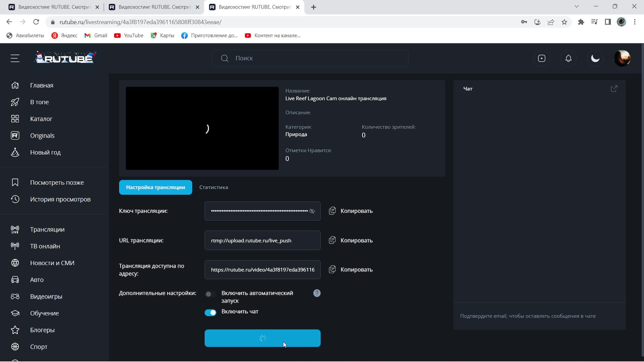Screen dimensions: 644x362
Task: Disable the chat toggle
Action: click(210, 312)
